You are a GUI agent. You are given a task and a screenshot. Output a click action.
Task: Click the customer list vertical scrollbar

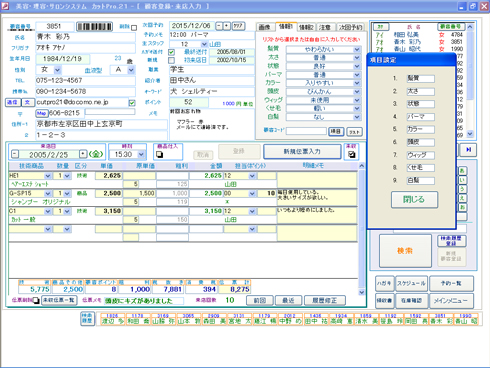click(470, 80)
